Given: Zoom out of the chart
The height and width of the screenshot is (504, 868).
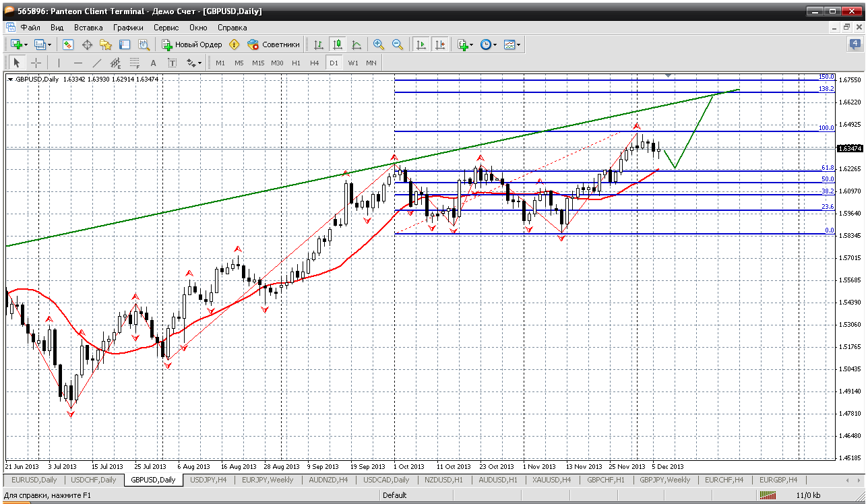Looking at the screenshot, I should pos(398,44).
